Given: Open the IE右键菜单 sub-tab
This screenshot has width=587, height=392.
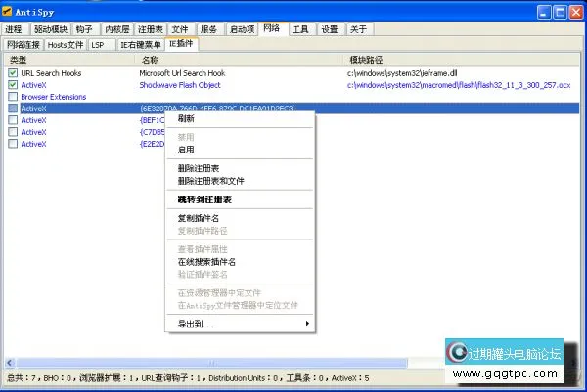Looking at the screenshot, I should (x=140, y=45).
